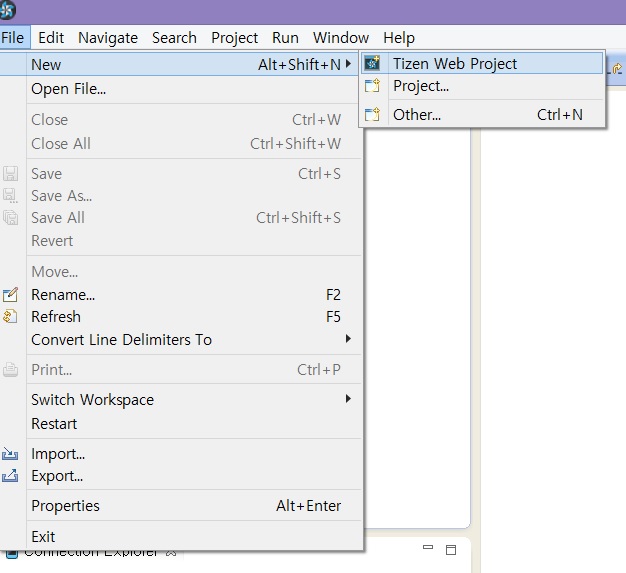Image resolution: width=626 pixels, height=573 pixels.
Task: Maximize the Connection Explorer panel
Action: point(451,550)
